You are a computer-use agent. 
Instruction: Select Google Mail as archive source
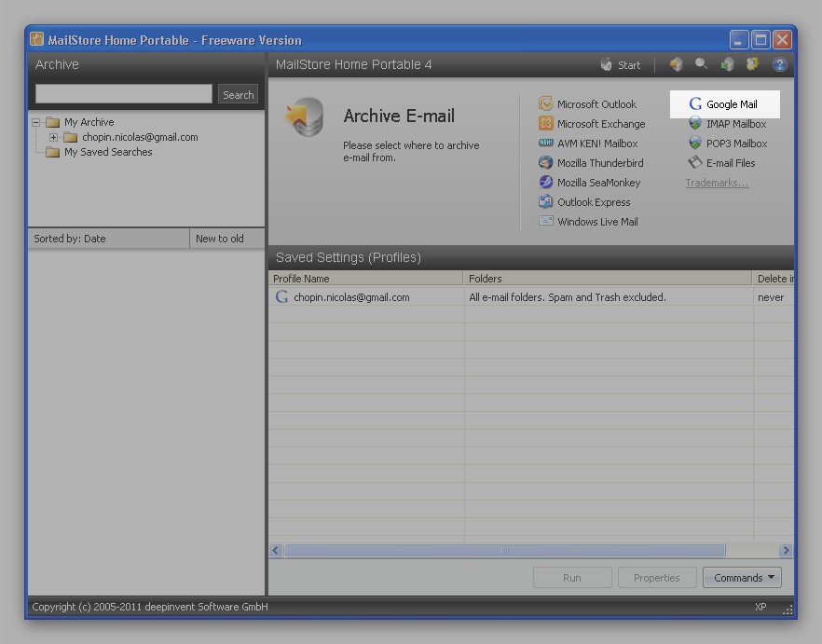pos(723,103)
